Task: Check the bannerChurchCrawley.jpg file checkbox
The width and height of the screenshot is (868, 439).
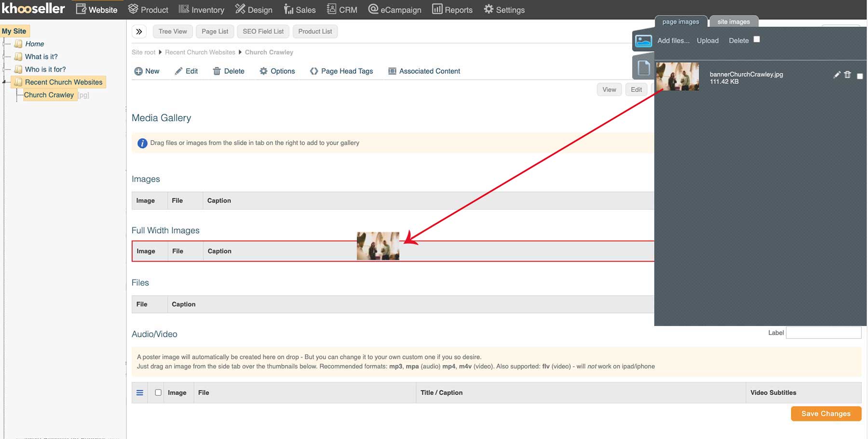Action: point(860,76)
